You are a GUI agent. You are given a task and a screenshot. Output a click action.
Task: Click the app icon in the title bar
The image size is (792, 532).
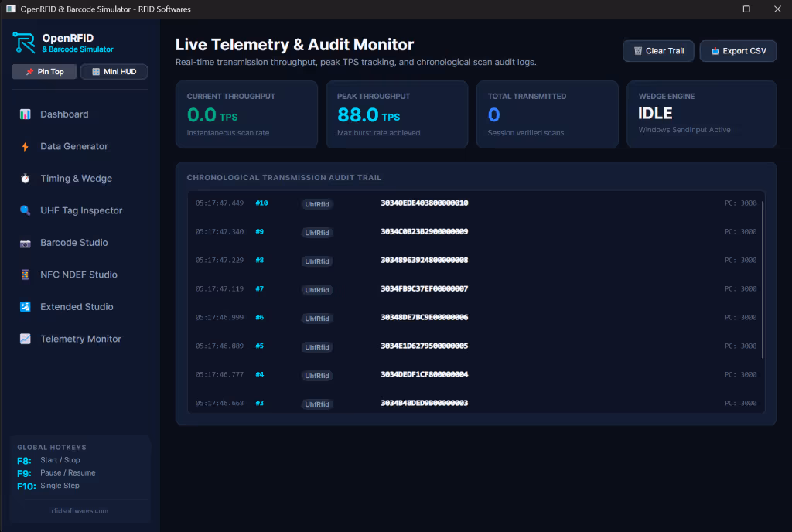[11, 9]
